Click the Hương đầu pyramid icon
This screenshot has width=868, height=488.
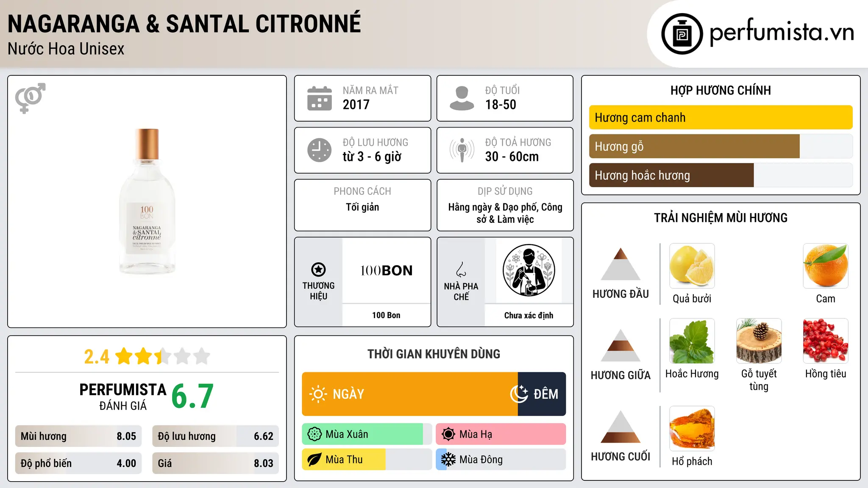tap(620, 264)
